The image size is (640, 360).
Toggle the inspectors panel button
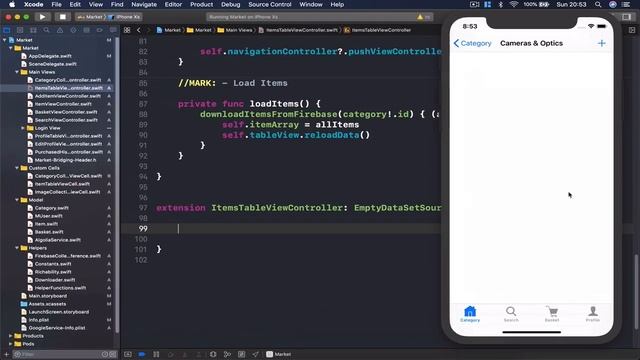pyautogui.click(x=627, y=17)
